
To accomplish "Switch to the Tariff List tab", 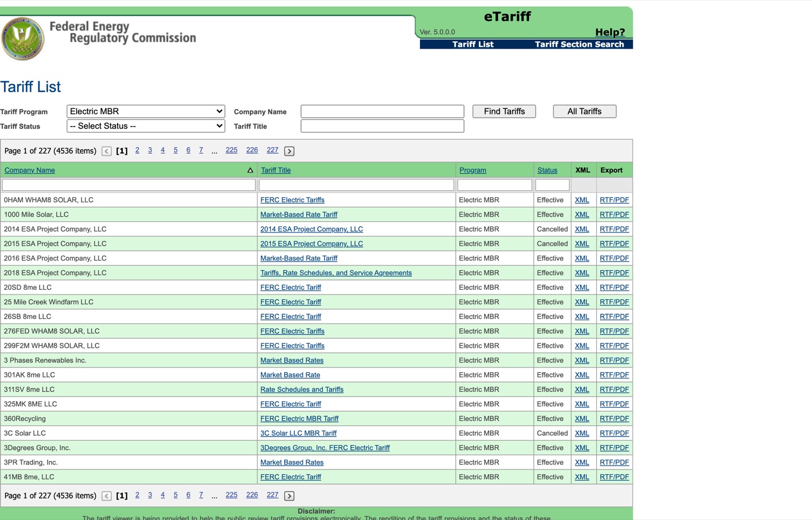I will [x=473, y=44].
